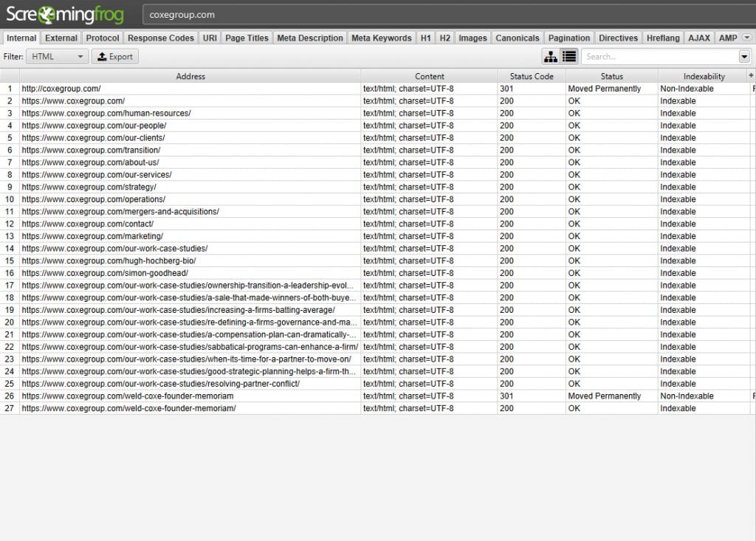
Task: Click the URL bar showing coxegroup.com
Action: [443, 15]
